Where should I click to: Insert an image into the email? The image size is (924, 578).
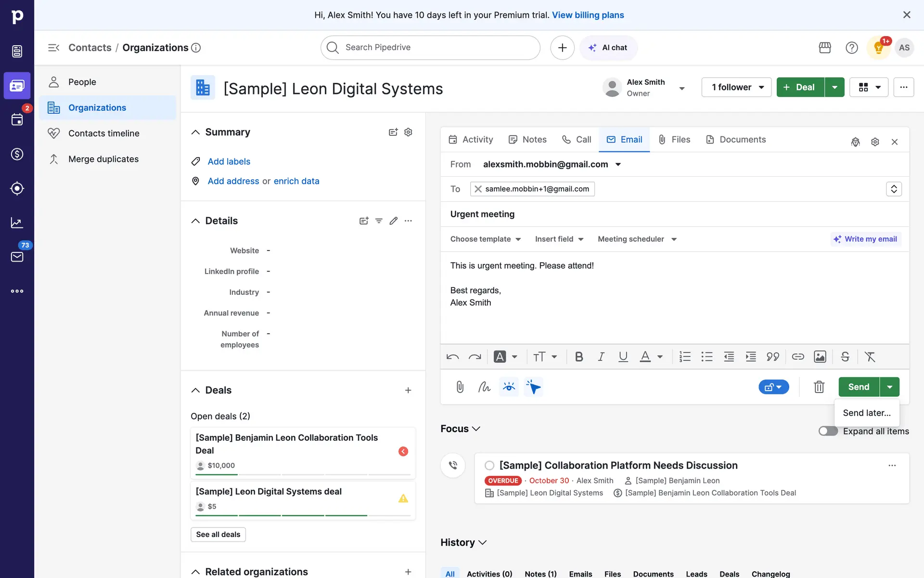pyautogui.click(x=820, y=357)
